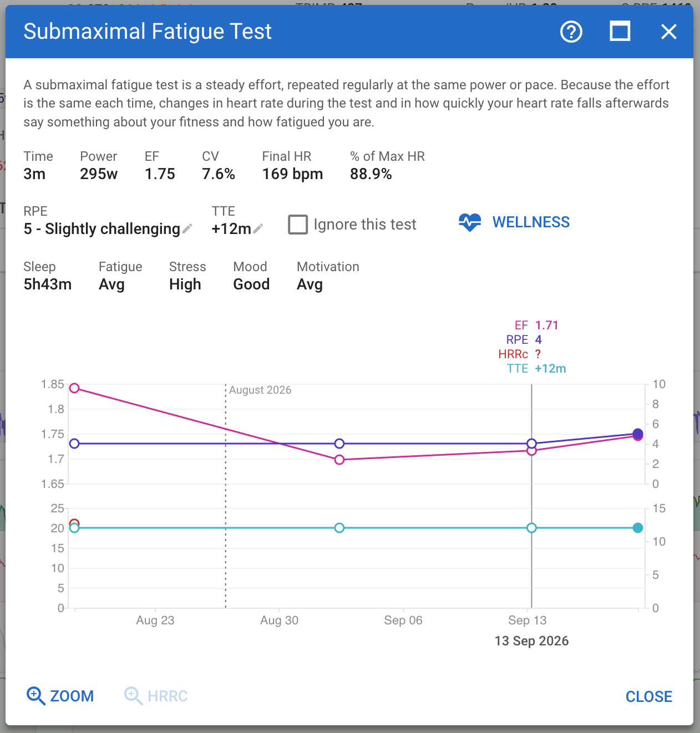Click the Sep 06 axis label
Image resolution: width=700 pixels, height=733 pixels.
coord(403,620)
